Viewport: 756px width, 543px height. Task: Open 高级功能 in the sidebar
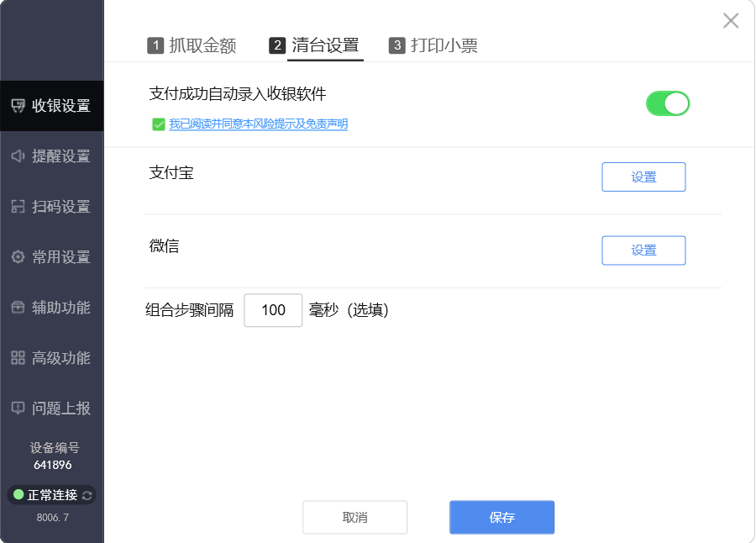52,357
